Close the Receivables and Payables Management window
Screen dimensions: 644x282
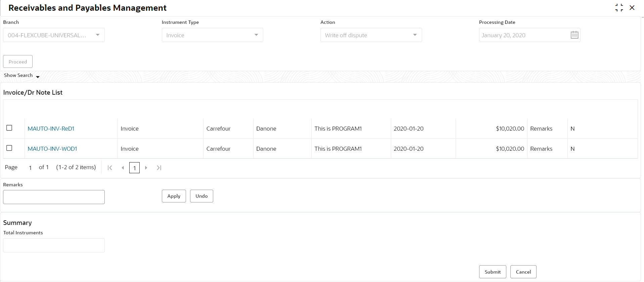coord(632,8)
